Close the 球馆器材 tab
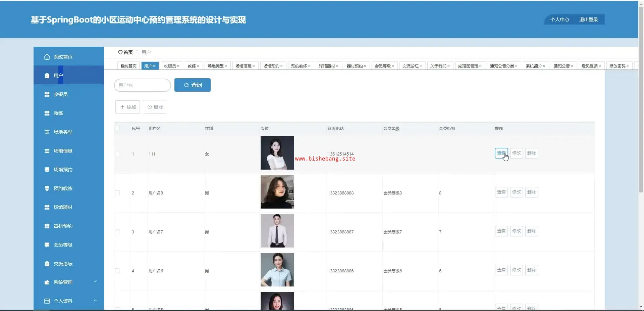 click(x=337, y=66)
